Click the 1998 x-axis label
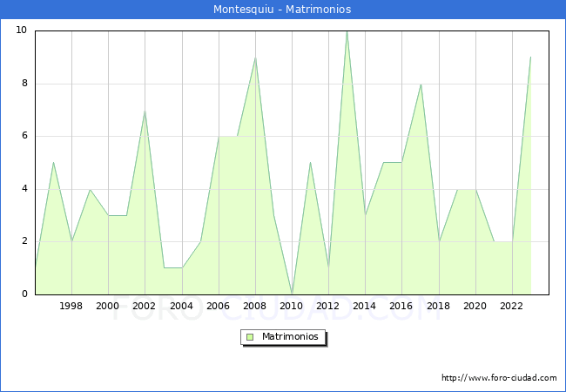Image resolution: width=566 pixels, height=392 pixels. [x=71, y=306]
